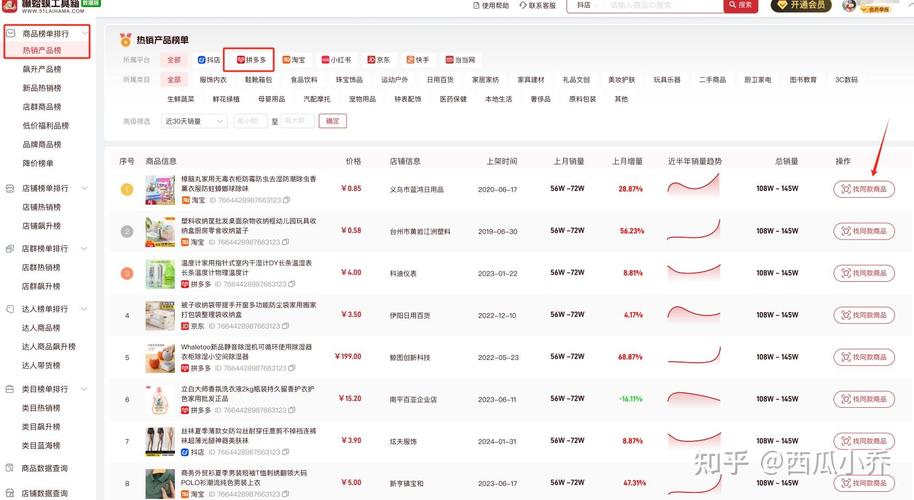Select the 其他 category filter

[621, 99]
